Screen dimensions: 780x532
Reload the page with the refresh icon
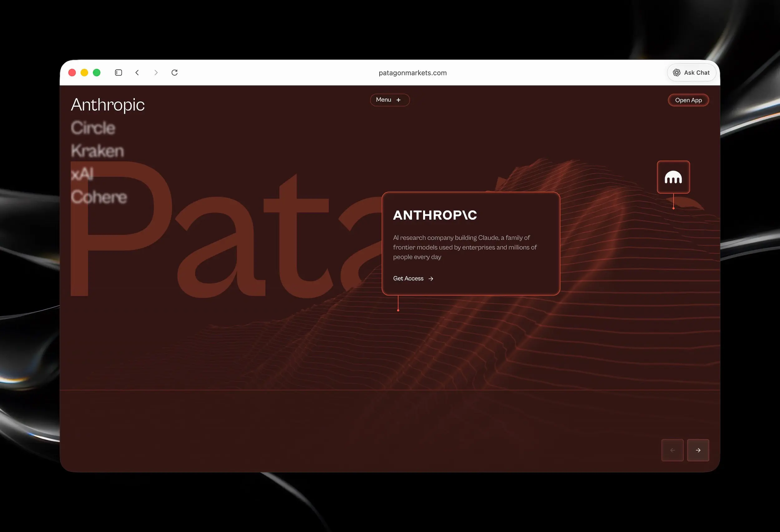tap(174, 72)
